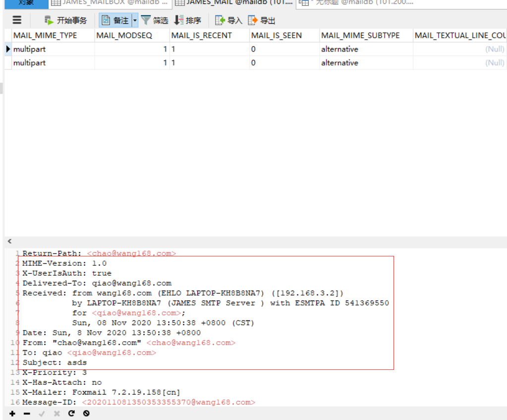Click the discard changes cross icon

click(56, 413)
